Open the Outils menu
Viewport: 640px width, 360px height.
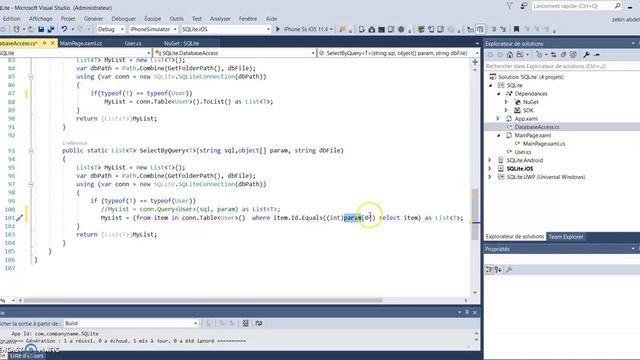point(176,19)
